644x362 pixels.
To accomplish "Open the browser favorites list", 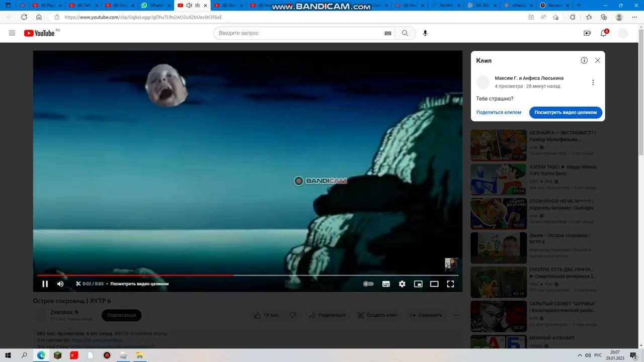I will 589,17.
